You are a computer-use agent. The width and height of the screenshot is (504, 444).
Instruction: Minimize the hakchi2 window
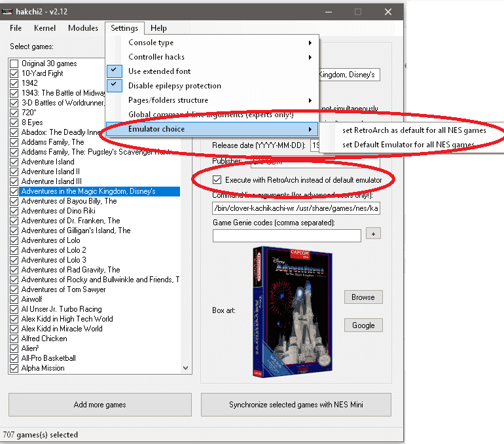coord(329,12)
